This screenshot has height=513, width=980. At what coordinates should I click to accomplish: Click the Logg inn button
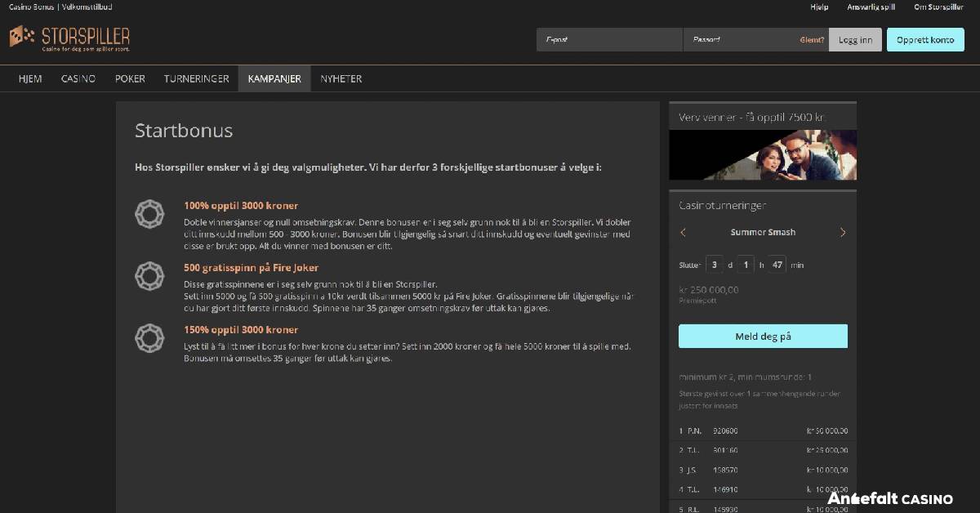pyautogui.click(x=855, y=40)
